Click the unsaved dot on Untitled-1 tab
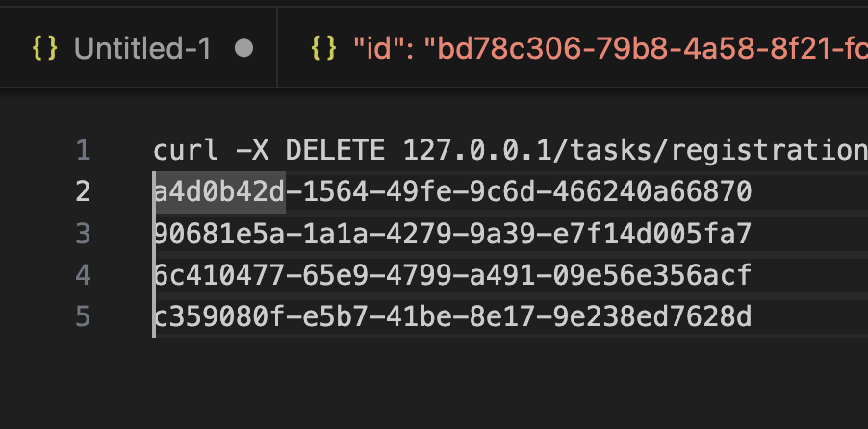868x429 pixels. (243, 47)
